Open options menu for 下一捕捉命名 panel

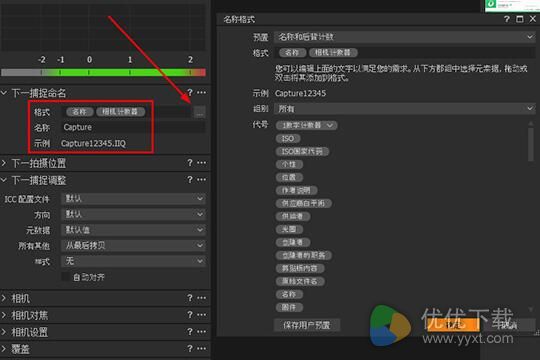(201, 92)
